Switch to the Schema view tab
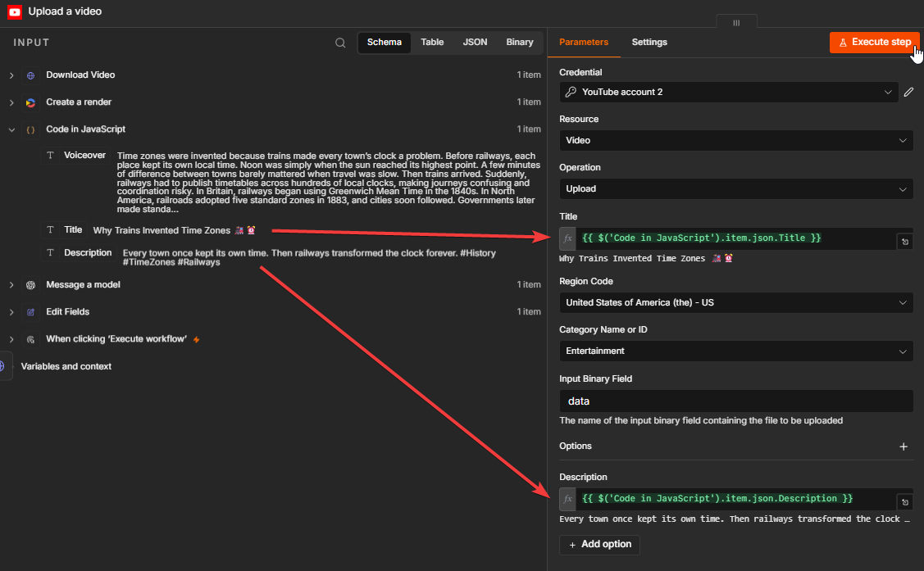924x571 pixels. (x=385, y=43)
